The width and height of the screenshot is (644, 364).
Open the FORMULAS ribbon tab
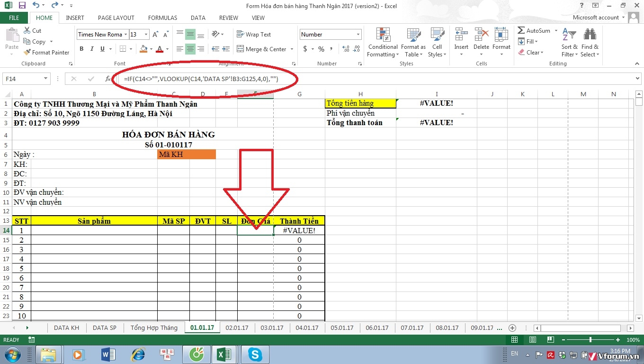tap(162, 18)
